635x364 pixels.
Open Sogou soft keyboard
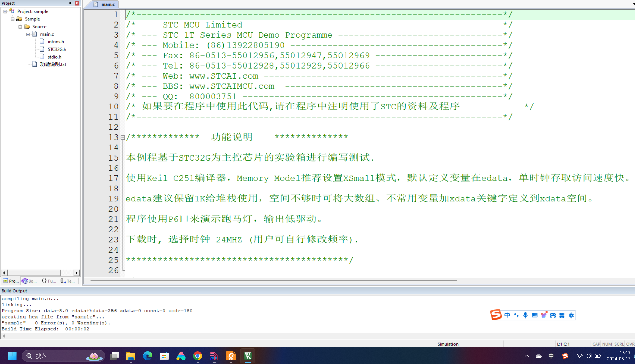point(534,315)
